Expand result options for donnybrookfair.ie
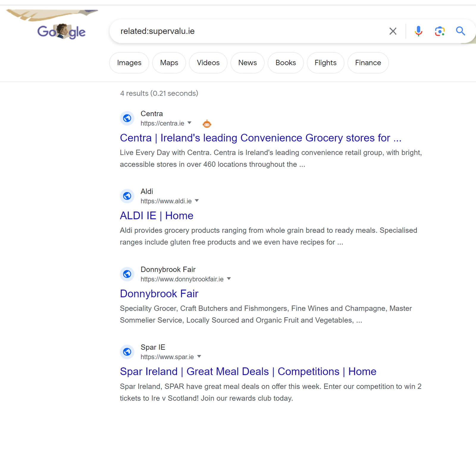This screenshot has width=476, height=457. 229,278
